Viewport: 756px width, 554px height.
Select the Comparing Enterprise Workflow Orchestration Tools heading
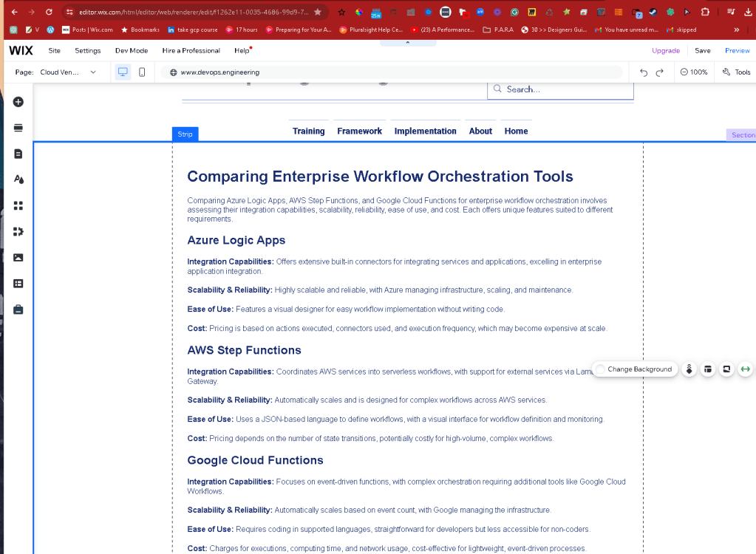(380, 177)
